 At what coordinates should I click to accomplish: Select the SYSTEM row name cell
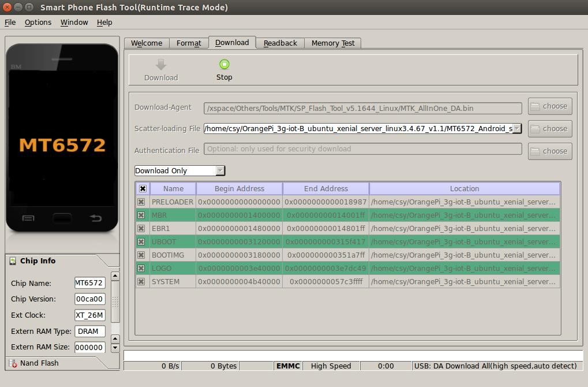pyautogui.click(x=173, y=281)
